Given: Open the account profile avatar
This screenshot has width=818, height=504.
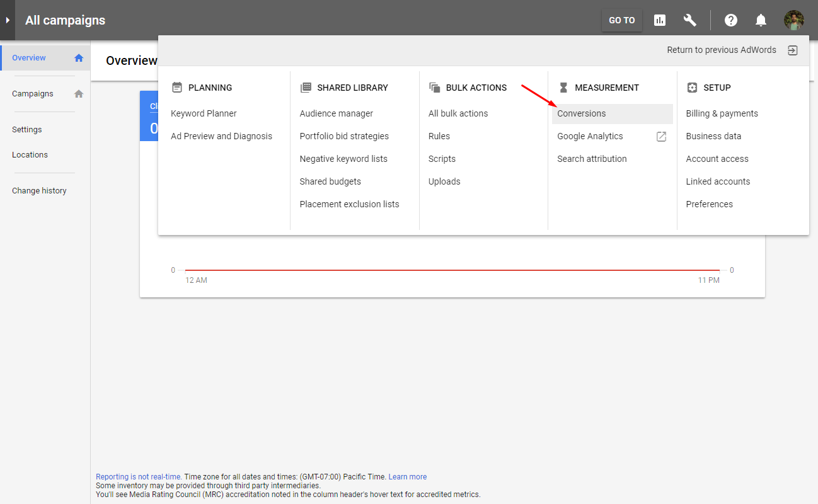Looking at the screenshot, I should [x=794, y=20].
